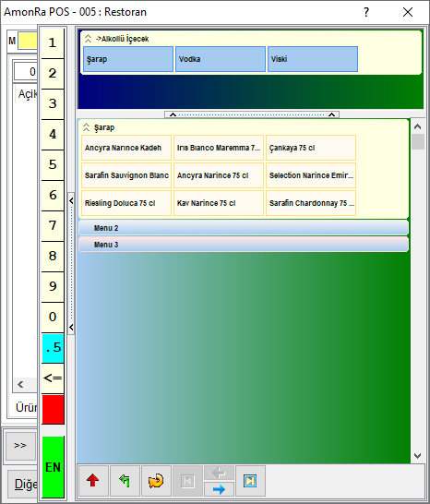Click the gray left arrow icon
Screen dimensions: 430x504
point(219,473)
